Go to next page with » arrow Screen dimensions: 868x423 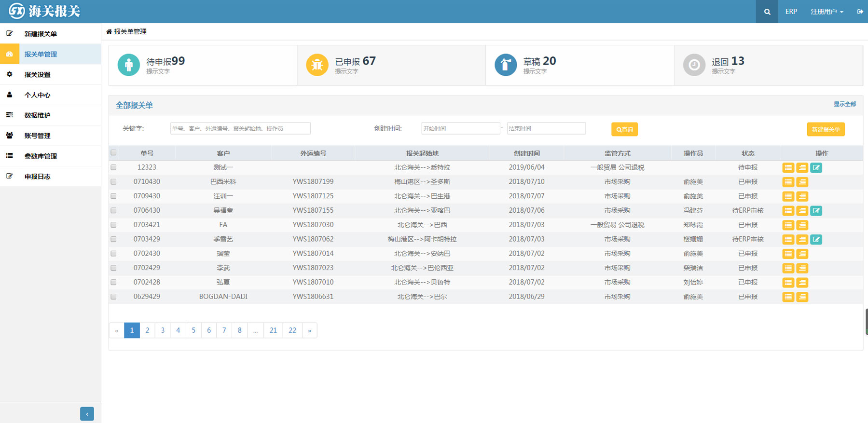pos(309,330)
